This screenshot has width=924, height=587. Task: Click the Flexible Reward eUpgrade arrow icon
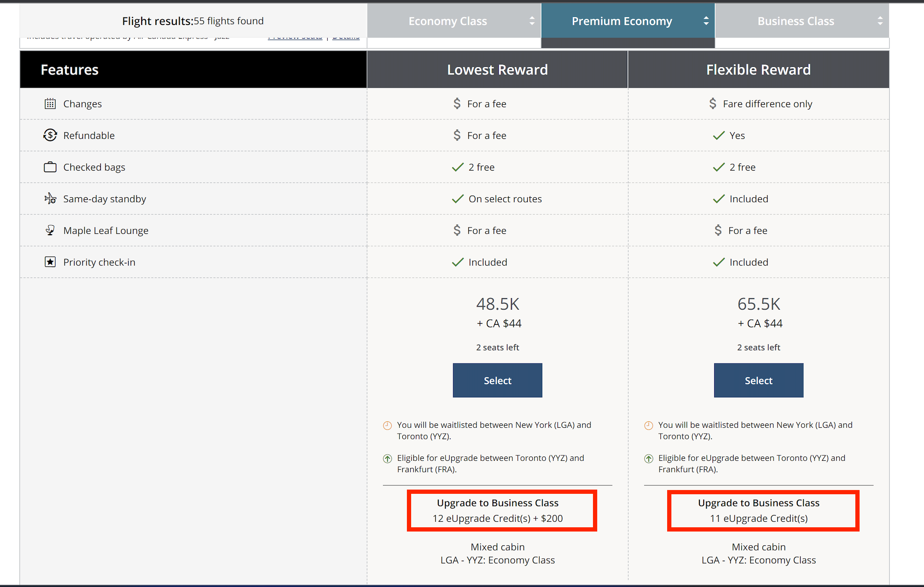click(648, 459)
